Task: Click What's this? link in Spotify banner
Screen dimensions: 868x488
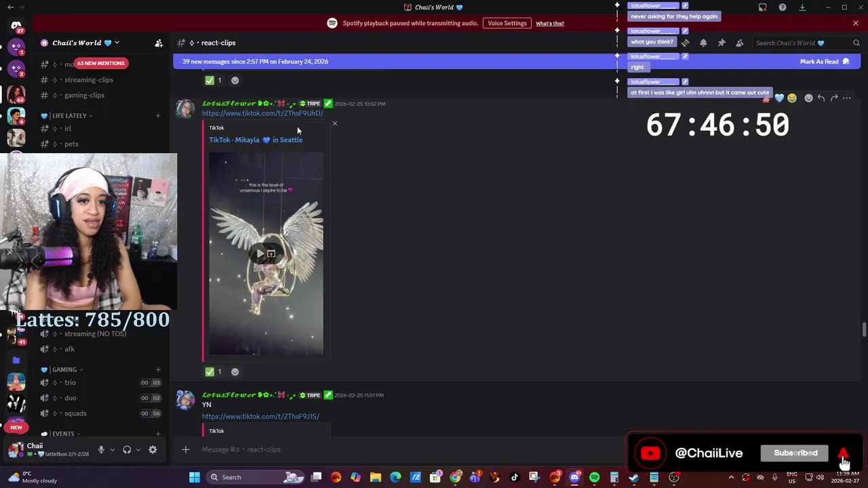Action: pos(550,24)
